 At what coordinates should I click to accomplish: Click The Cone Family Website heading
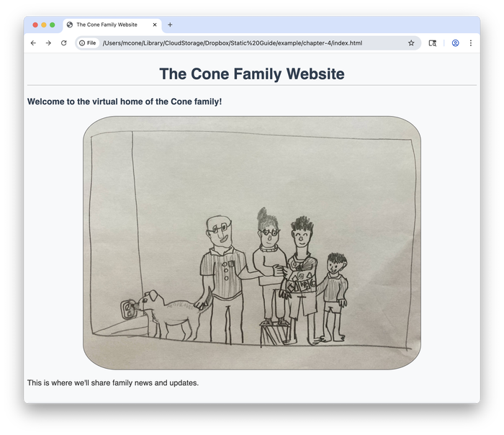252,74
